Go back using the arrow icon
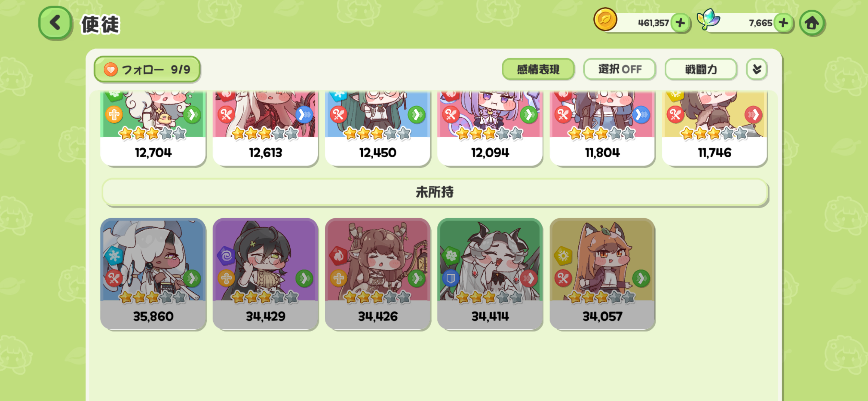 55,23
